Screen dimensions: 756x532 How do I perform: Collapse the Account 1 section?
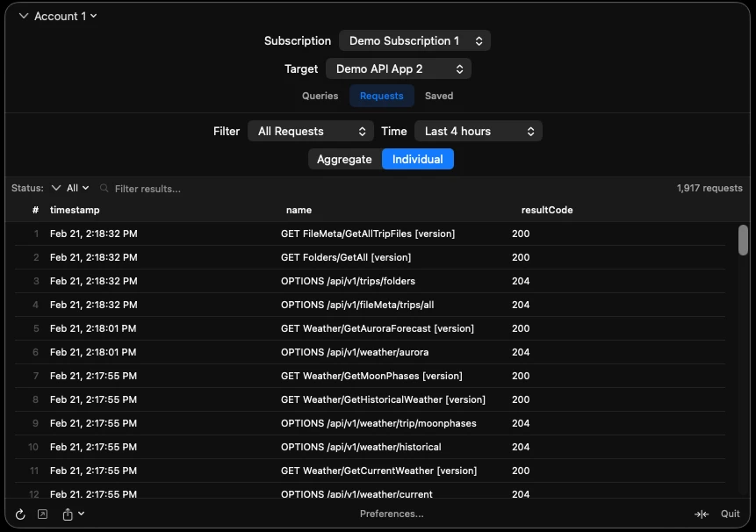coord(23,16)
